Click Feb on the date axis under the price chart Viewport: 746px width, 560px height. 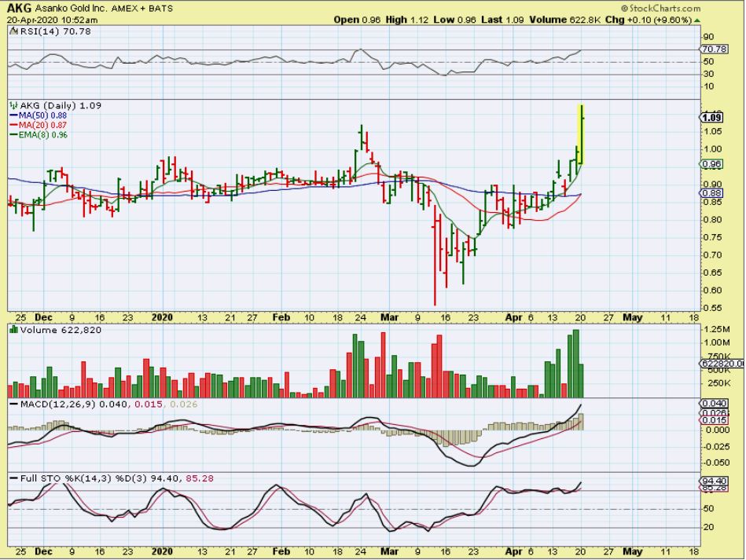(x=281, y=317)
